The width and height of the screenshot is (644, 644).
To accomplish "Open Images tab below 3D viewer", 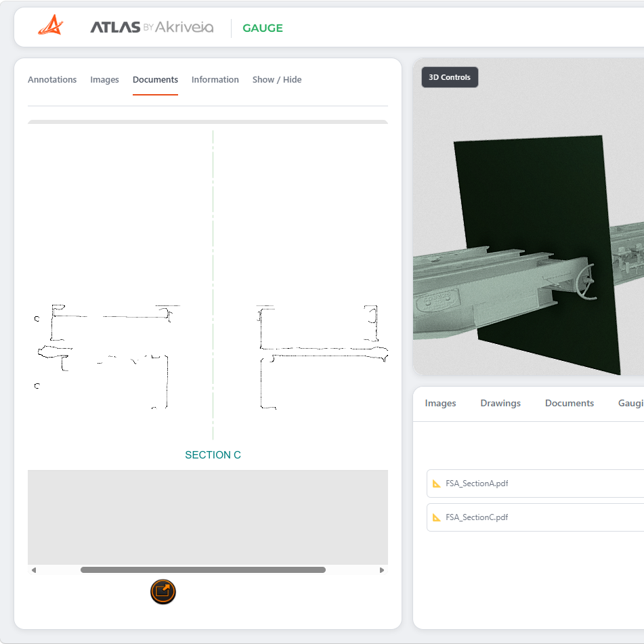I will click(440, 404).
